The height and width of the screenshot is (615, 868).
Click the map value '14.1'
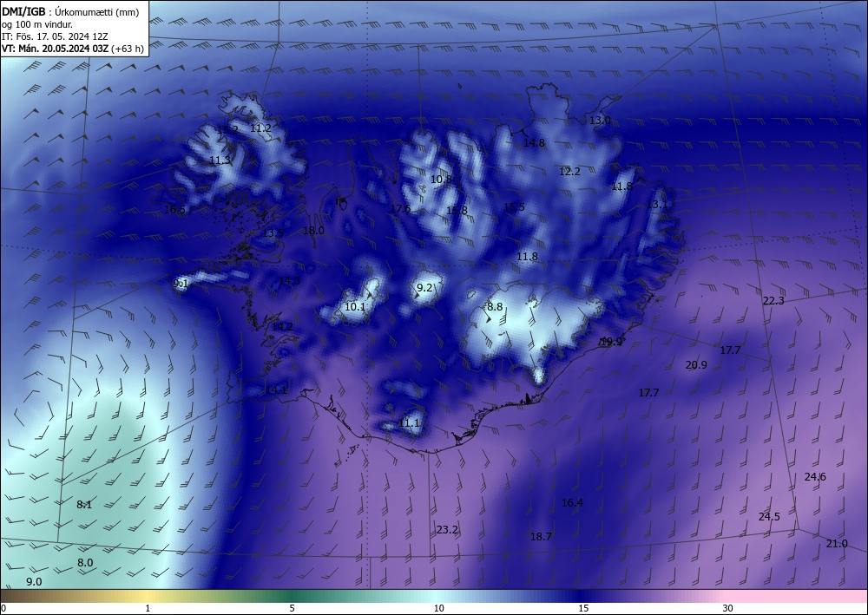[276, 390]
